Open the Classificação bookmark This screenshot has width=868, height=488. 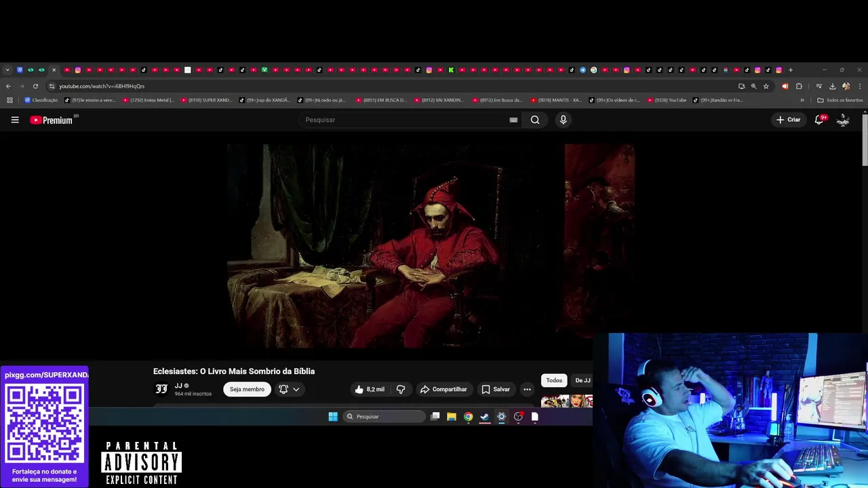point(41,100)
